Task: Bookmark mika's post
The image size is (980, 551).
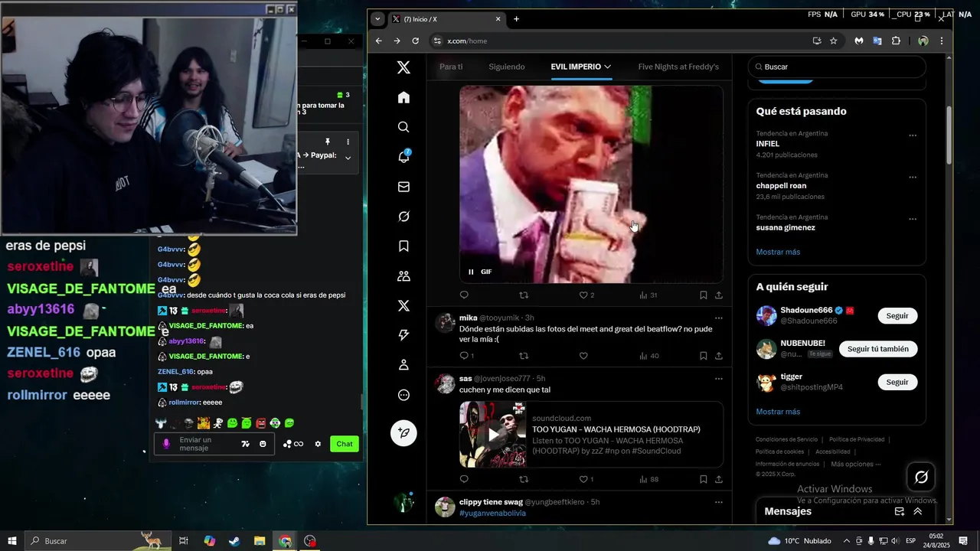Action: (703, 356)
